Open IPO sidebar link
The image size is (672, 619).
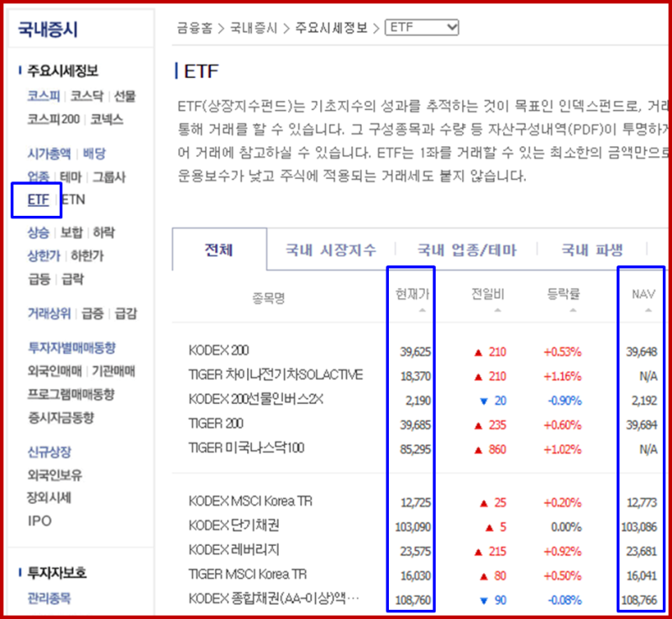pyautogui.click(x=39, y=521)
